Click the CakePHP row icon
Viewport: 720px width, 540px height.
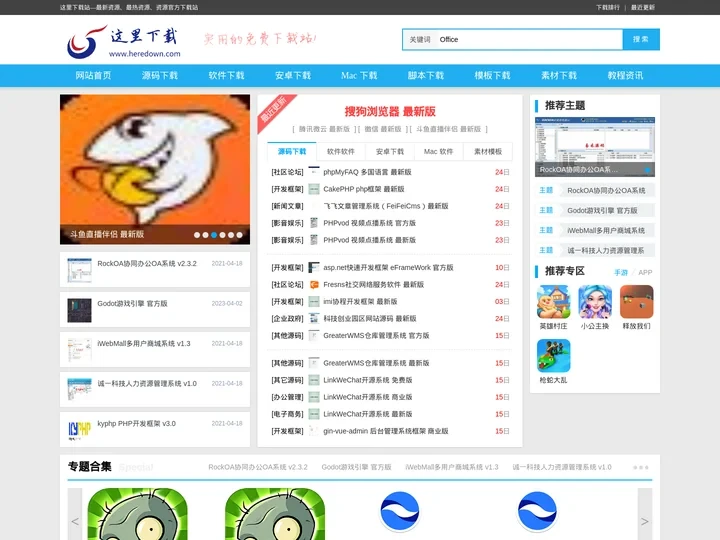[314, 189]
